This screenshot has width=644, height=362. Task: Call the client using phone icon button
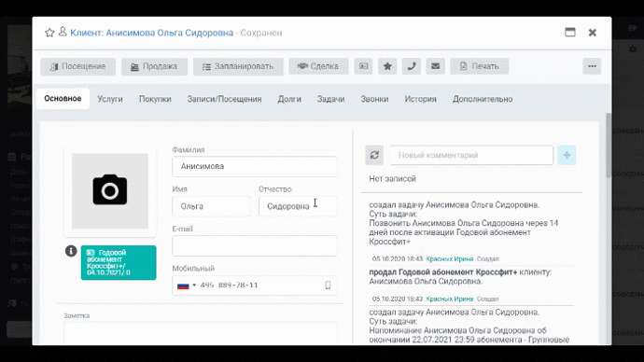coord(412,66)
